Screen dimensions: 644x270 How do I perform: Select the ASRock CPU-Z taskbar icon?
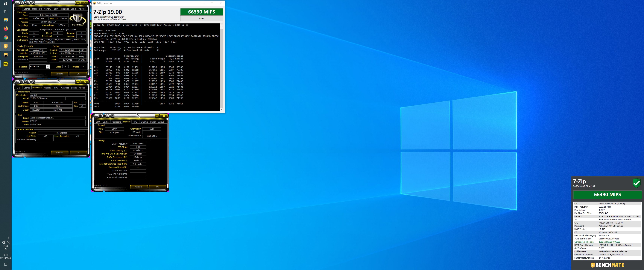(6, 64)
